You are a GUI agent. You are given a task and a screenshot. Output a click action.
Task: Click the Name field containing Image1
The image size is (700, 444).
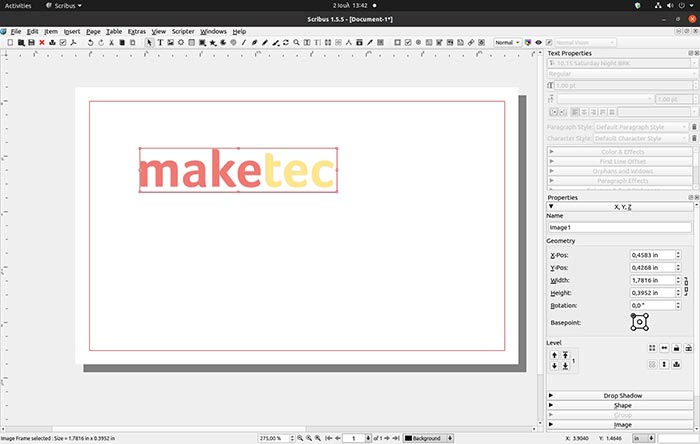[x=620, y=227]
